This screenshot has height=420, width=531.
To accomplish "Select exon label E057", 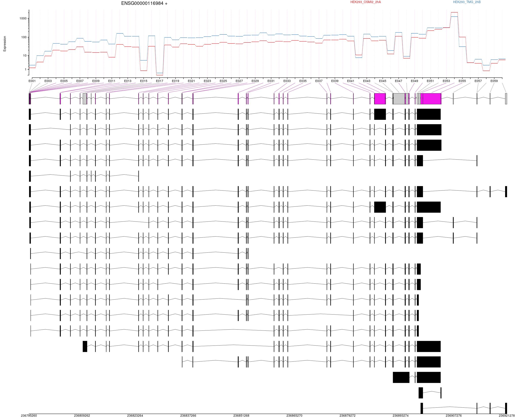I will [x=478, y=81].
